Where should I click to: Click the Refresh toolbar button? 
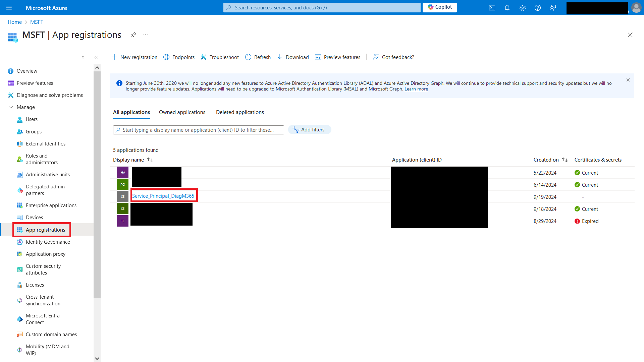coord(258,57)
